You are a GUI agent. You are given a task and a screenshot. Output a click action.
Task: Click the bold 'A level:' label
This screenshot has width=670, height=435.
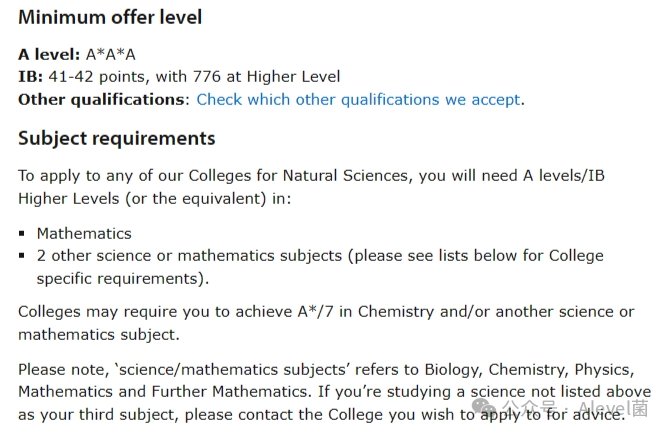(x=49, y=54)
